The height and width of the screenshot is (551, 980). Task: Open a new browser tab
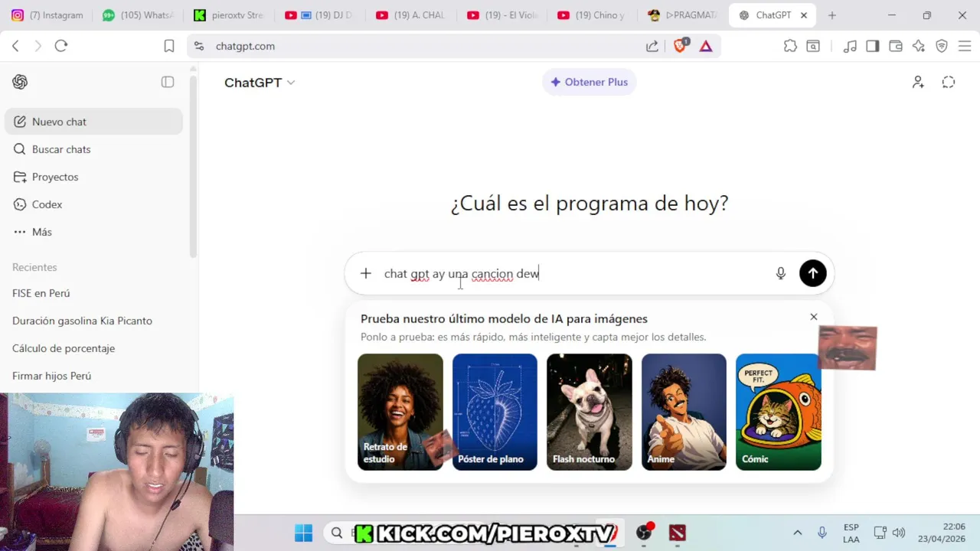click(832, 15)
